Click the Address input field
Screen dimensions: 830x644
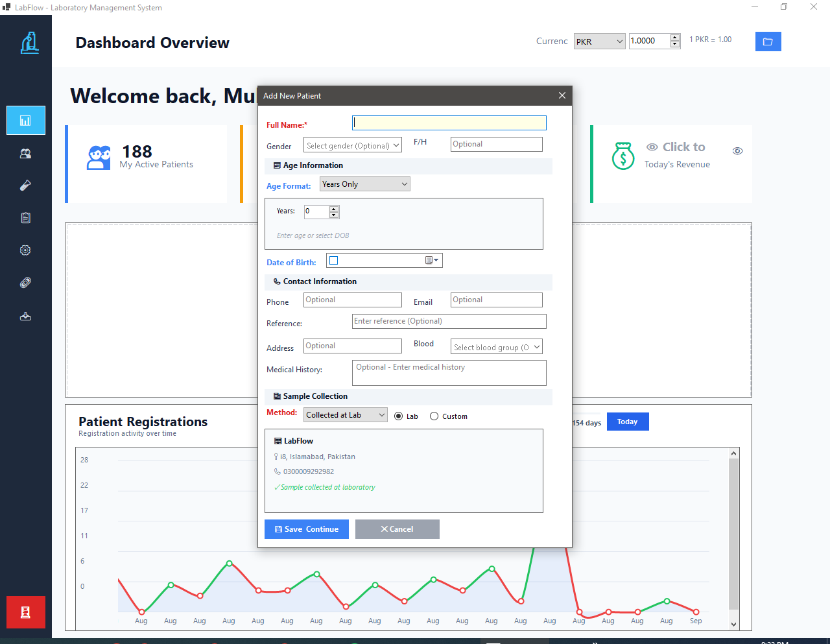click(353, 346)
